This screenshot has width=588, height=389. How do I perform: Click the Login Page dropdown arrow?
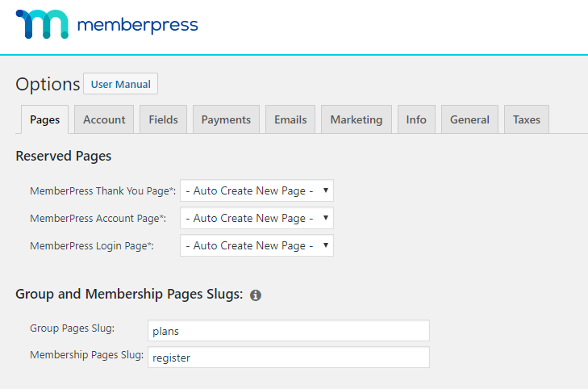tap(326, 245)
